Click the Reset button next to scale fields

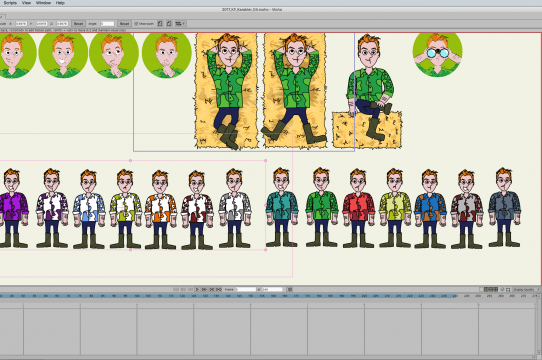pyautogui.click(x=78, y=24)
